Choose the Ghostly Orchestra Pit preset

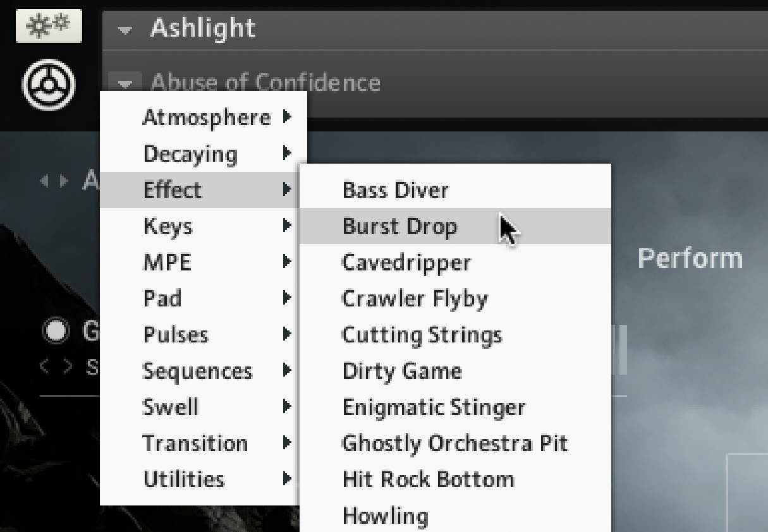[x=455, y=443]
